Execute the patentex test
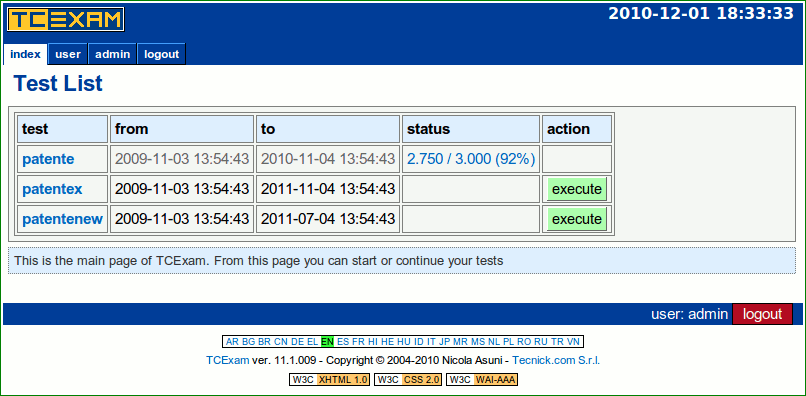Viewport: 806px width, 396px height. 577,189
